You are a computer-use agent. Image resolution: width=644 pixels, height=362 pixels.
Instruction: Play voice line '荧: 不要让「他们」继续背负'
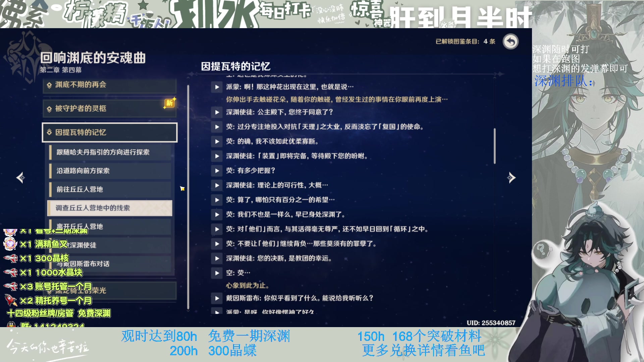click(217, 244)
